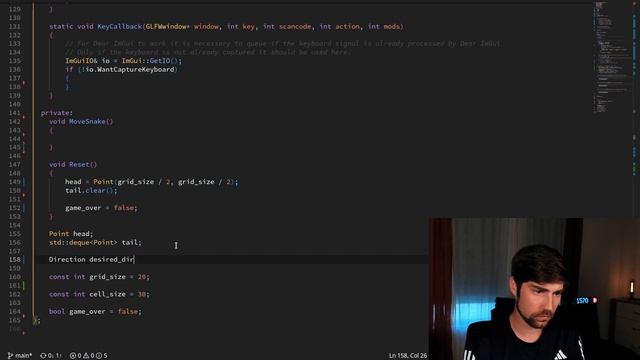
Task: Click the 'int mods' parameter
Action: (x=384, y=27)
